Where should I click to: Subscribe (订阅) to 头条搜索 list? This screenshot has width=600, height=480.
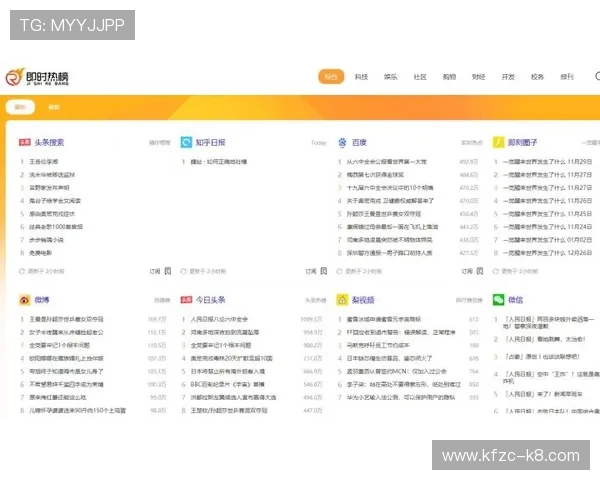tap(155, 271)
